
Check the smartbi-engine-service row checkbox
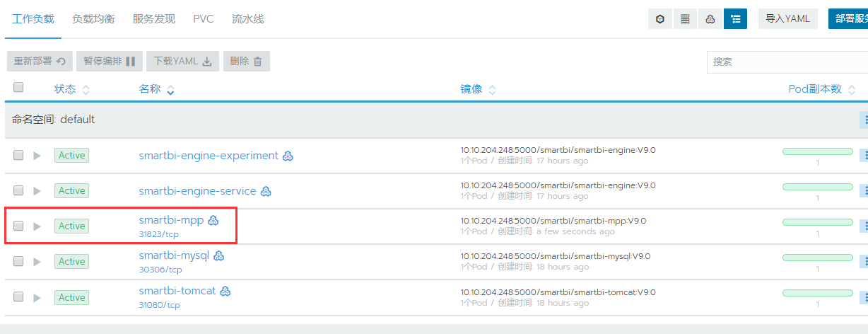tap(18, 190)
